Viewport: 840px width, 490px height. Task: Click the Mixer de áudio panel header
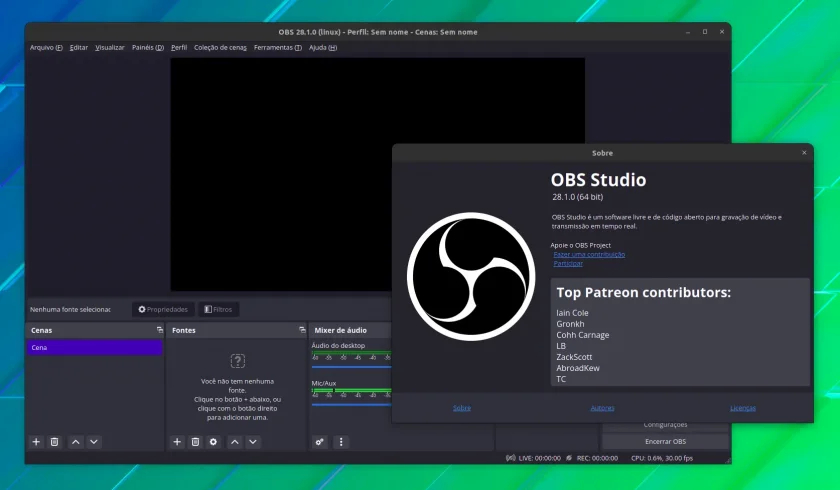pos(351,330)
